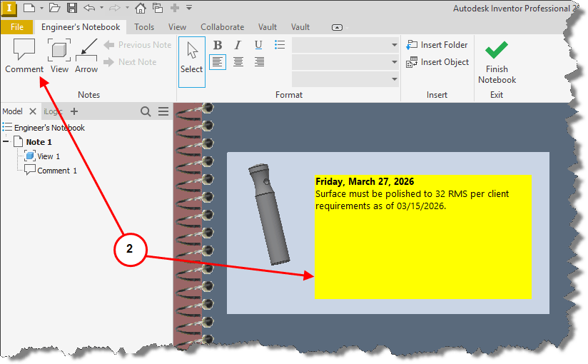Close the Model browser tab
Screen dimensions: 588x364
coord(33,111)
